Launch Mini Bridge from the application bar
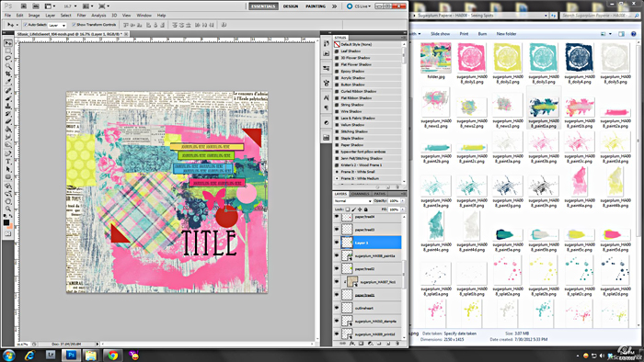The height and width of the screenshot is (362, 644). click(x=36, y=6)
